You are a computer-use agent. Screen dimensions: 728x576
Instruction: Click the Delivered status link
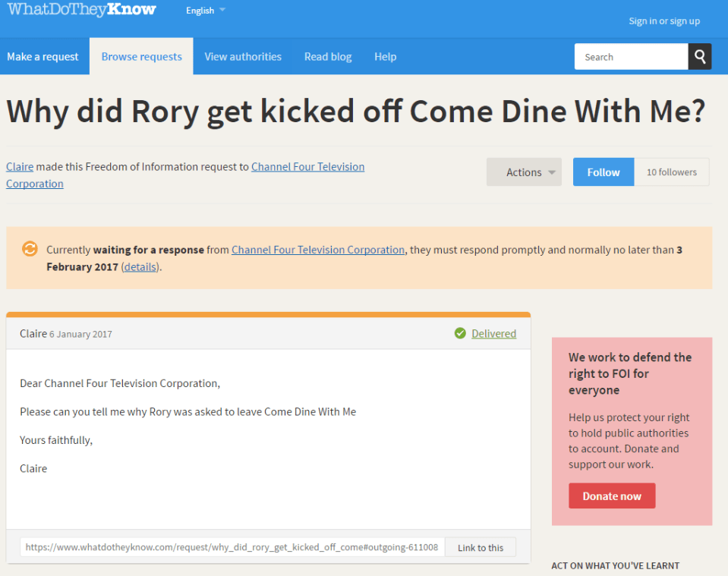pos(493,333)
